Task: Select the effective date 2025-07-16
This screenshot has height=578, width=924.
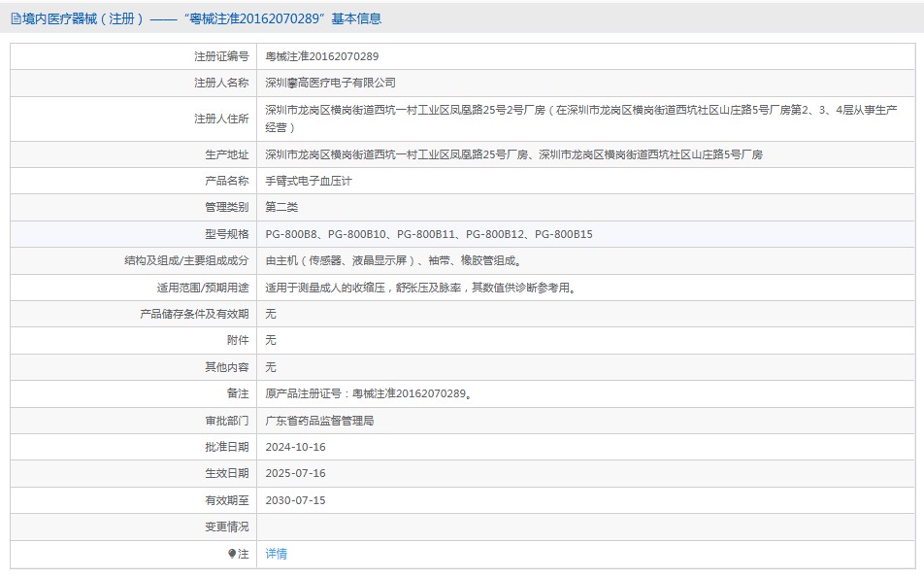Action: click(296, 473)
